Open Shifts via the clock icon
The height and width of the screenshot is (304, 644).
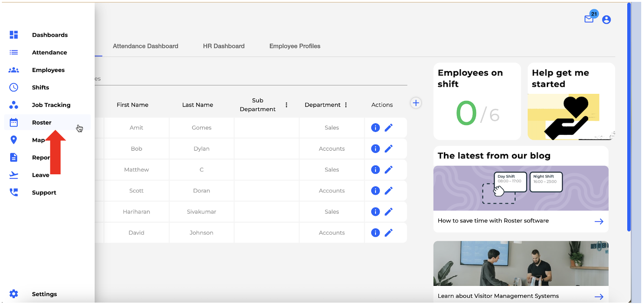click(14, 87)
